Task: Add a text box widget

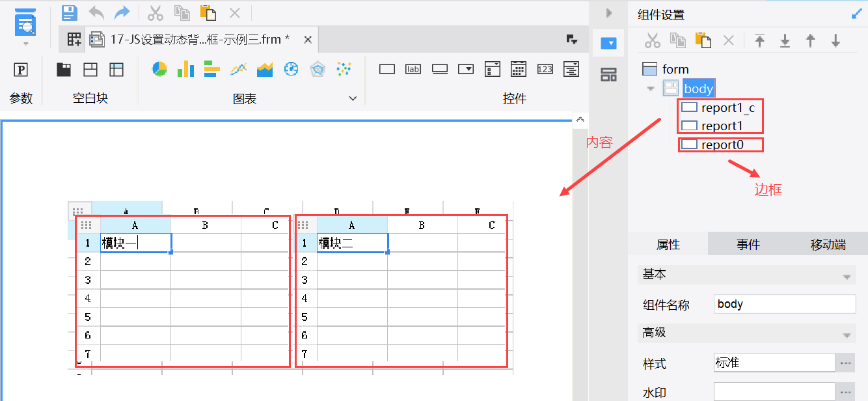Action: [x=387, y=69]
